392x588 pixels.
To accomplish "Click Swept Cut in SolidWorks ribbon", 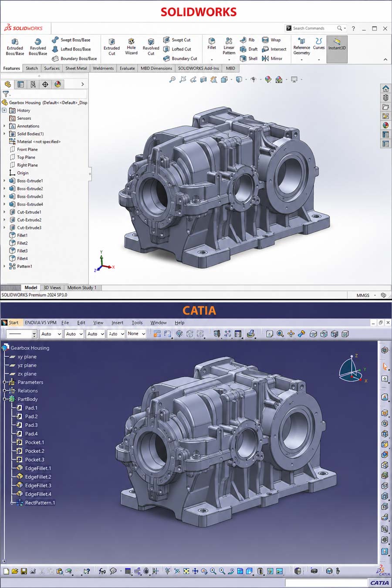I will coord(177,40).
